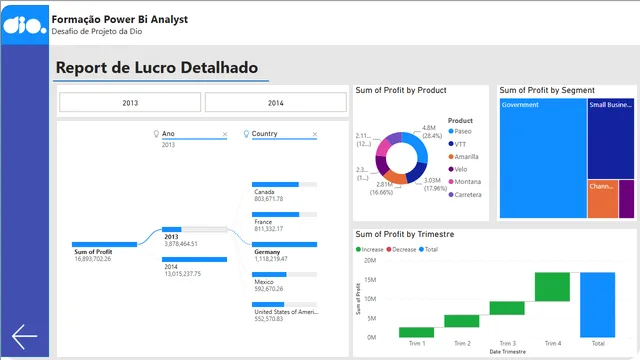Select the Small Business treemap tile
The height and width of the screenshot is (360, 640).
pyautogui.click(x=611, y=138)
